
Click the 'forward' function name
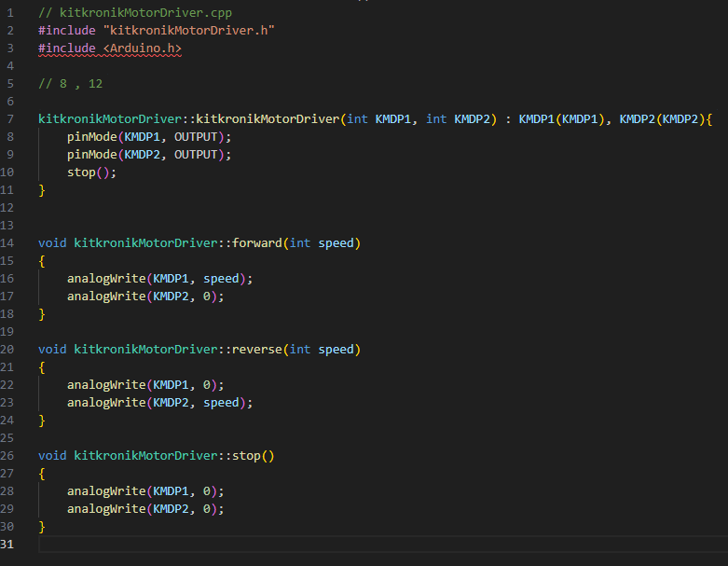point(257,243)
